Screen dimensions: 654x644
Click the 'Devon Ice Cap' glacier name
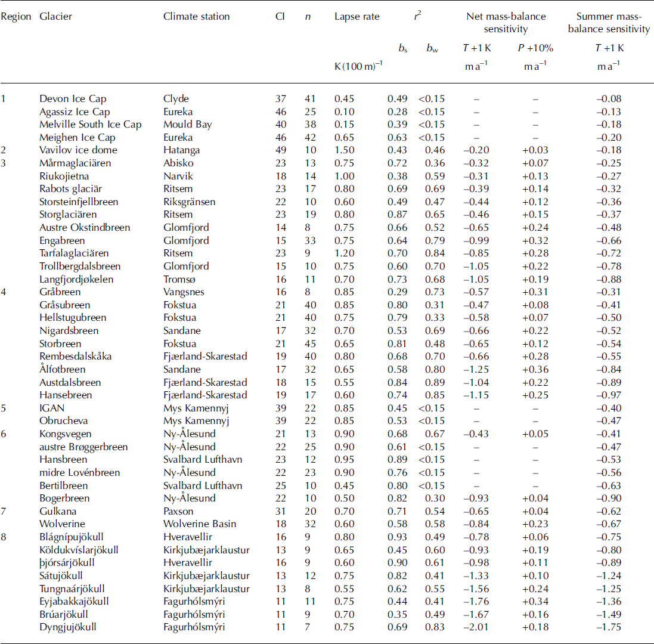coord(73,99)
